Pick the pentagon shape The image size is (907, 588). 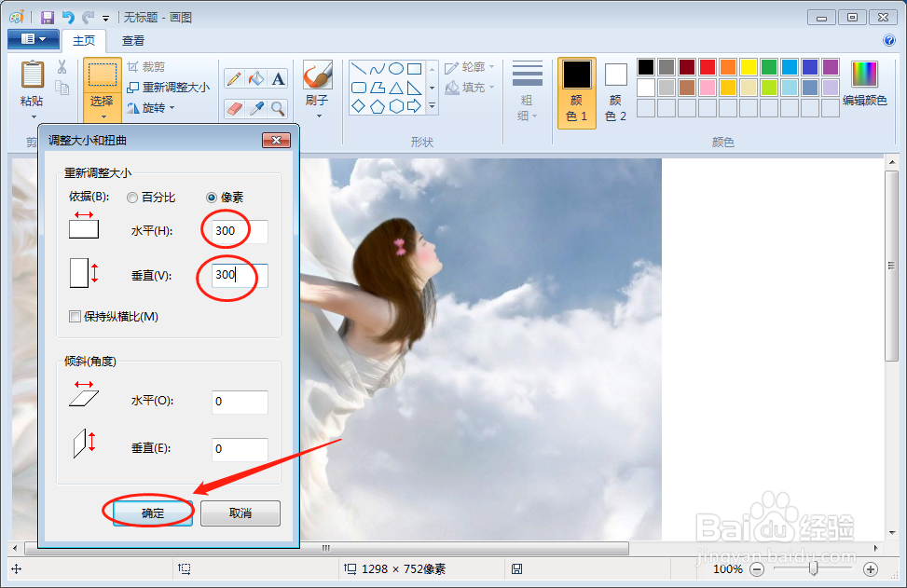tap(378, 106)
